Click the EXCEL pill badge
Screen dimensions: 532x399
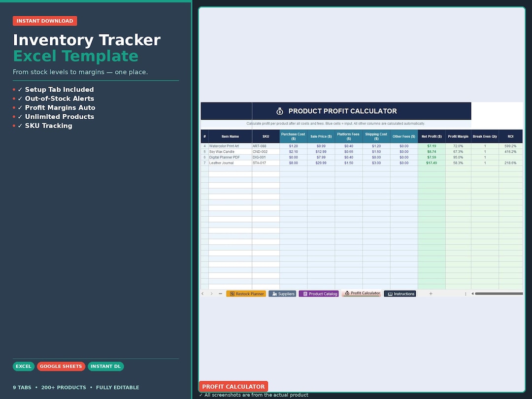tap(24, 366)
